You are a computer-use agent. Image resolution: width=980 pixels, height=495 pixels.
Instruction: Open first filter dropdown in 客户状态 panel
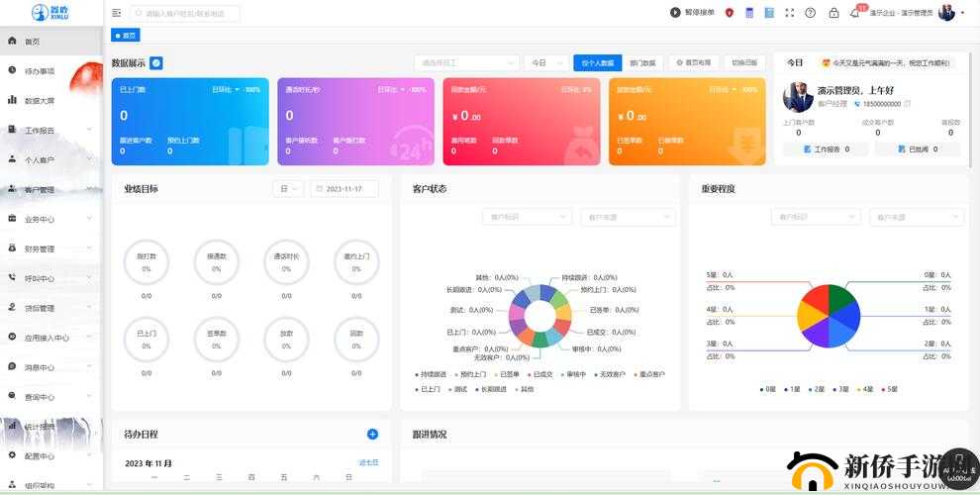pos(527,217)
